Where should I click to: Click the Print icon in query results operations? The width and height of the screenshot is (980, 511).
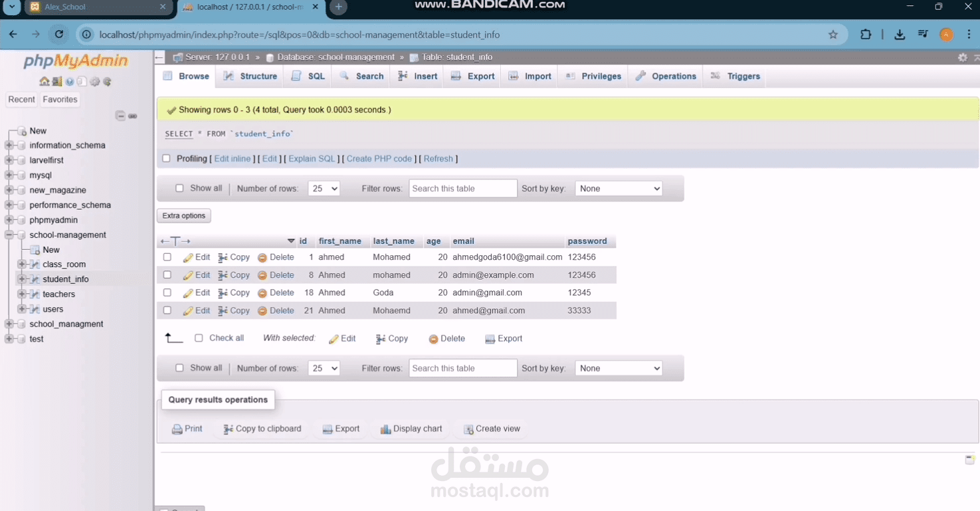tap(177, 429)
